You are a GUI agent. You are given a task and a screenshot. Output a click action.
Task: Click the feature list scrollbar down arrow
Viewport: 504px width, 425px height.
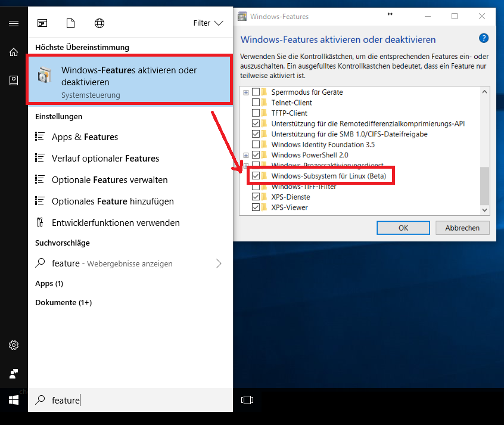point(484,210)
